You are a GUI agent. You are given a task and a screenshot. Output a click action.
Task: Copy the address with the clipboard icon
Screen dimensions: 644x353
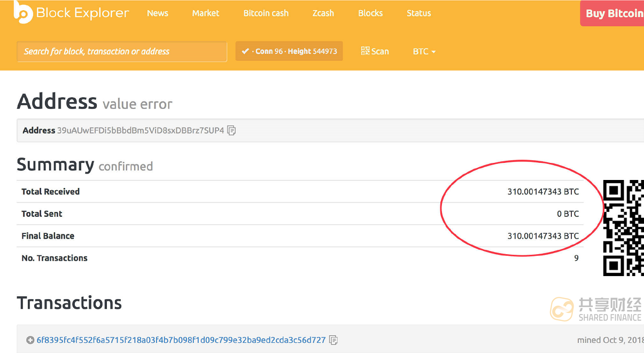click(231, 130)
